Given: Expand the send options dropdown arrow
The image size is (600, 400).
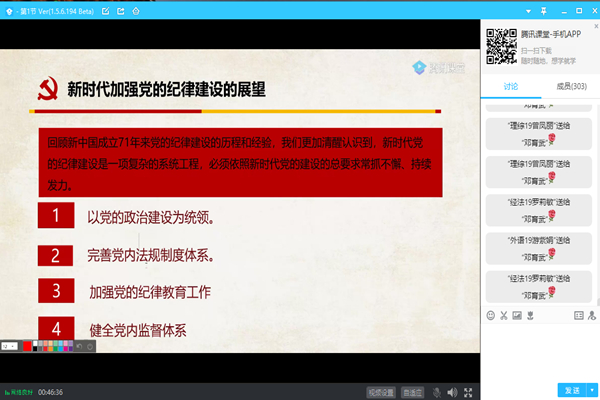Looking at the screenshot, I should click(592, 390).
